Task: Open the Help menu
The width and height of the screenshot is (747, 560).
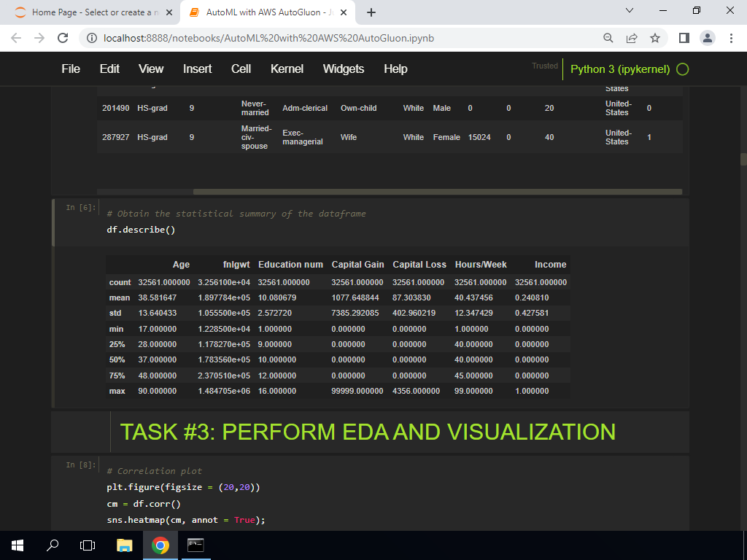Action: [x=395, y=69]
